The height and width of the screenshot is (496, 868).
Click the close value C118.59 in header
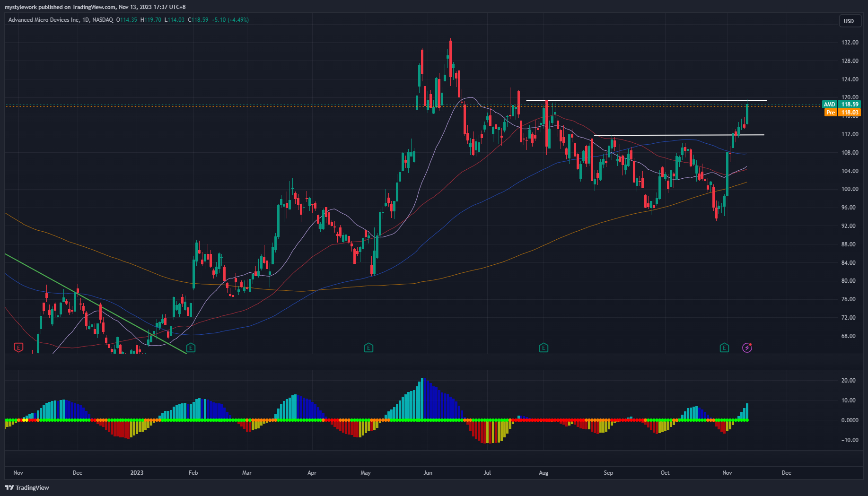(198, 20)
